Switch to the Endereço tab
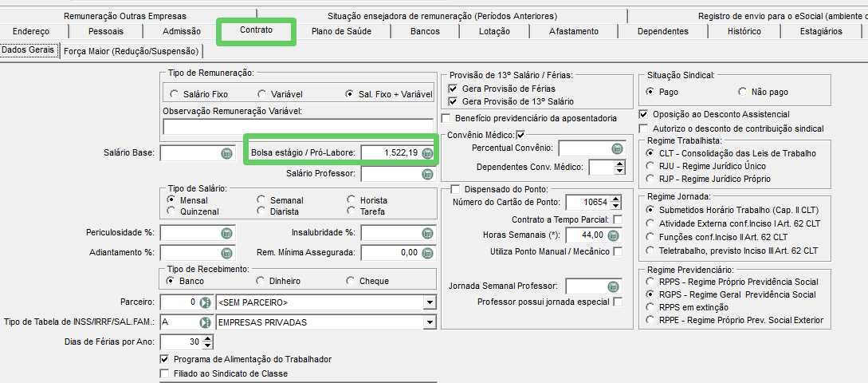This screenshot has width=868, height=383. [x=31, y=32]
